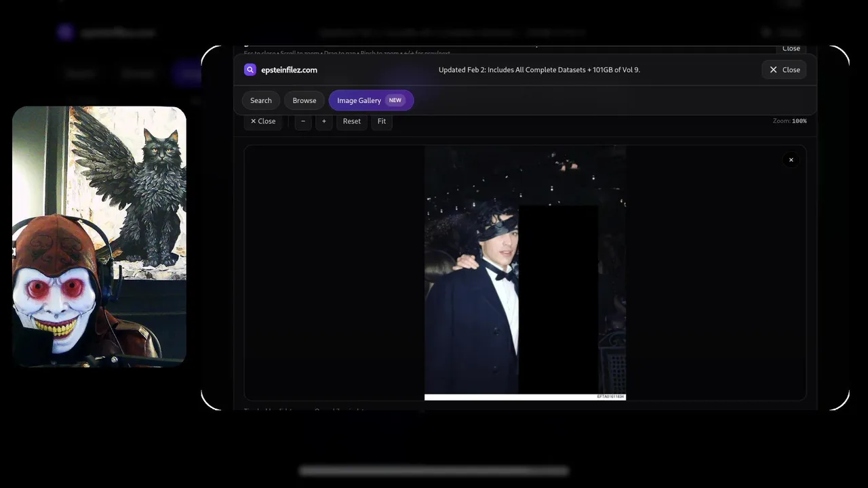Fit the image to view

382,121
